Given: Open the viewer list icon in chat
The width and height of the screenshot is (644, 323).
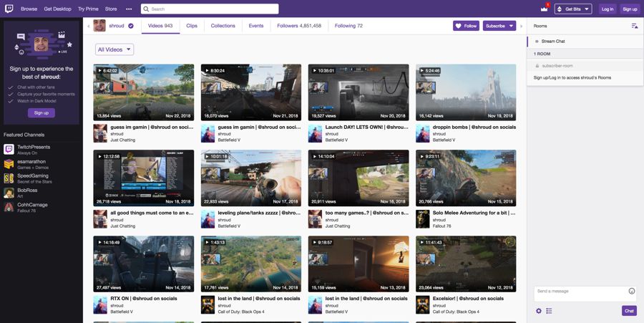Looking at the screenshot, I should pos(549,311).
